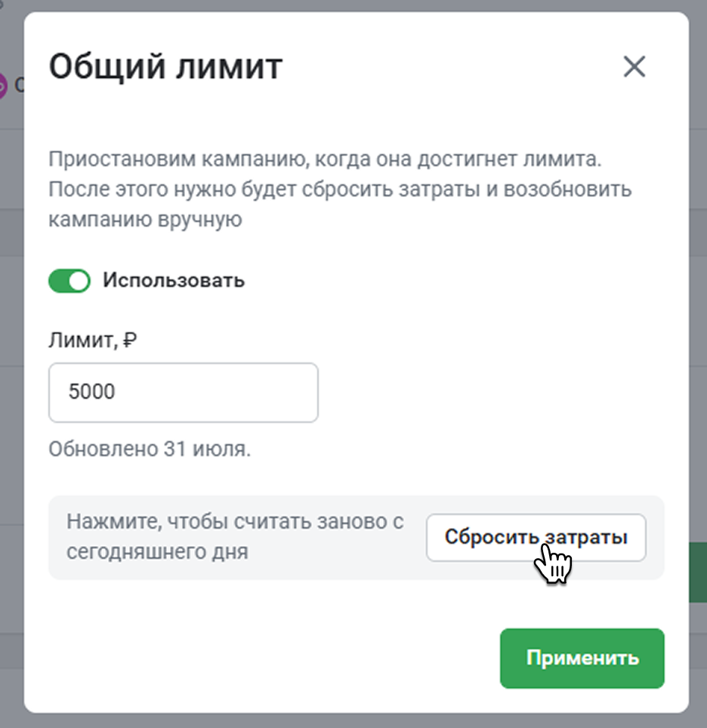Image resolution: width=707 pixels, height=728 pixels.
Task: Reset spending with Сбросить затраты
Action: tap(536, 537)
